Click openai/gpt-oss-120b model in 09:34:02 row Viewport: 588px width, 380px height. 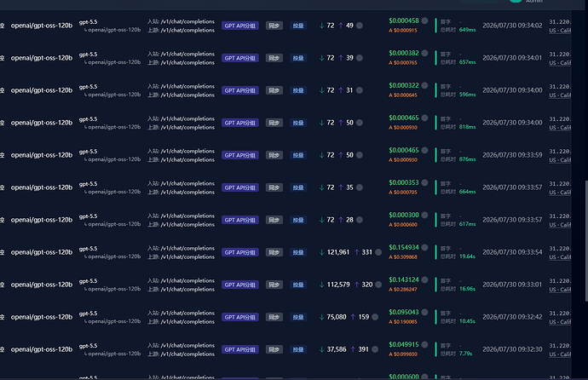click(42, 26)
